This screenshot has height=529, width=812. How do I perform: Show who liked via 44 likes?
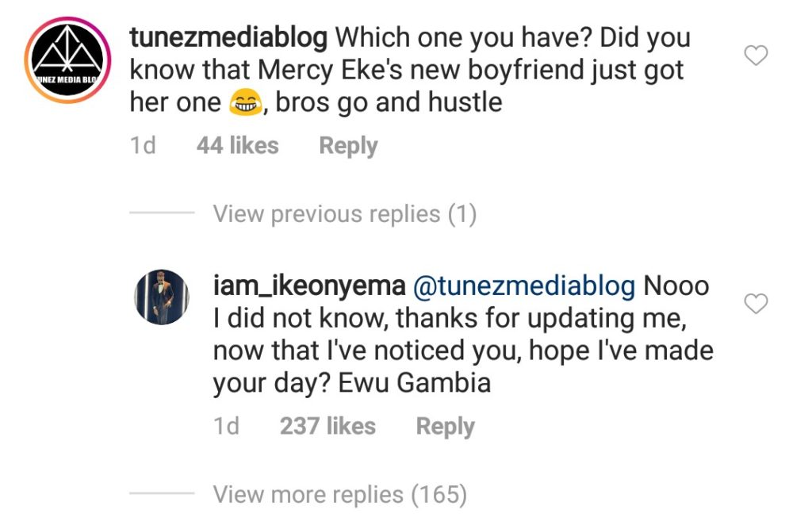(x=237, y=146)
